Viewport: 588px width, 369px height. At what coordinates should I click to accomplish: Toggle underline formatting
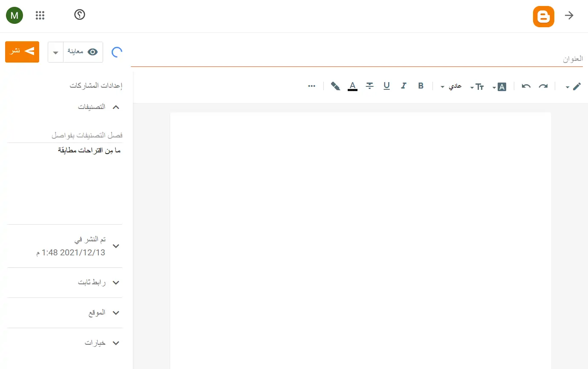[386, 86]
